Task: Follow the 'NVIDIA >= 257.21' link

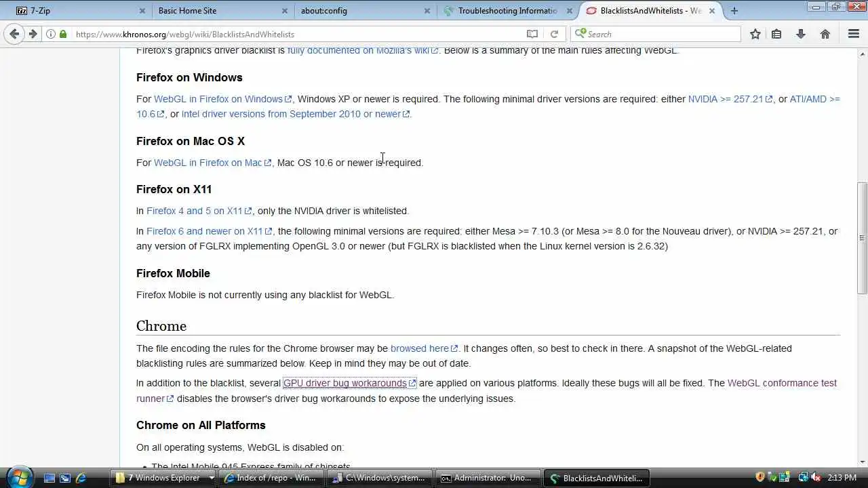Action: click(x=730, y=99)
